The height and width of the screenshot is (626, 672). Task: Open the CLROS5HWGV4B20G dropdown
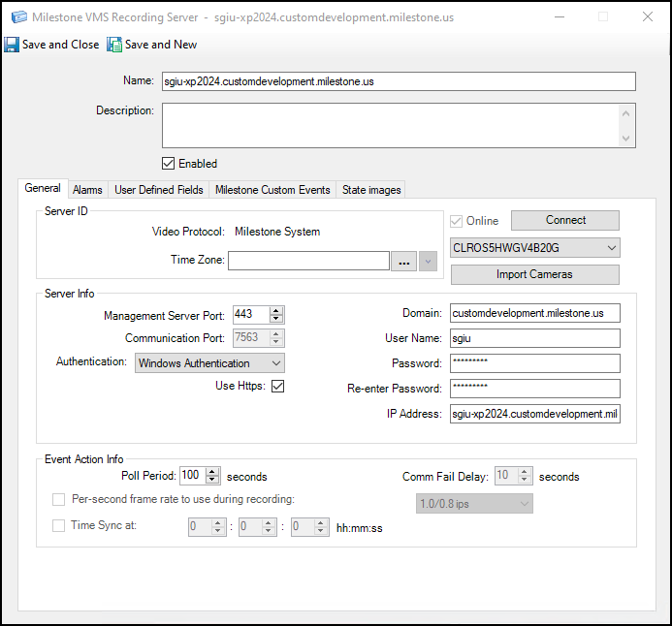[535, 248]
